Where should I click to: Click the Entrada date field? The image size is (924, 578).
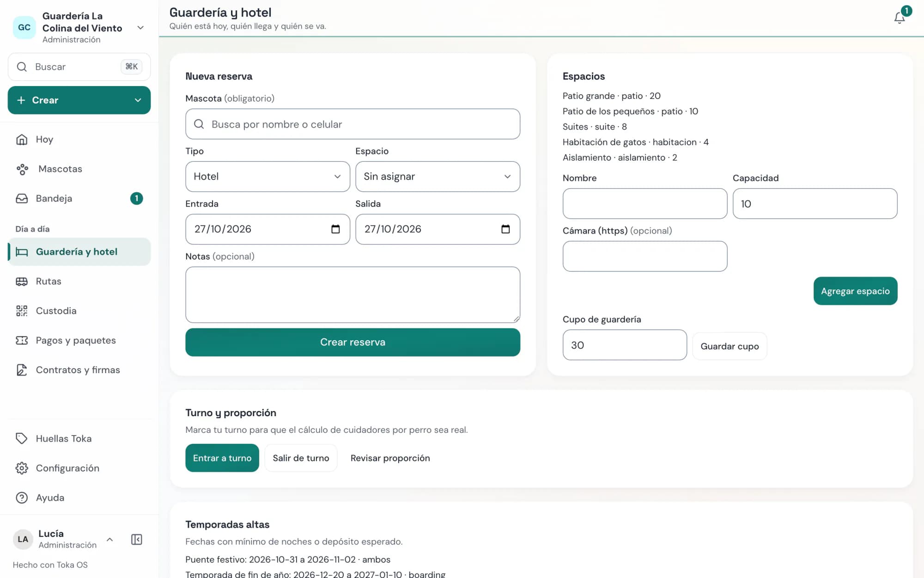267,229
